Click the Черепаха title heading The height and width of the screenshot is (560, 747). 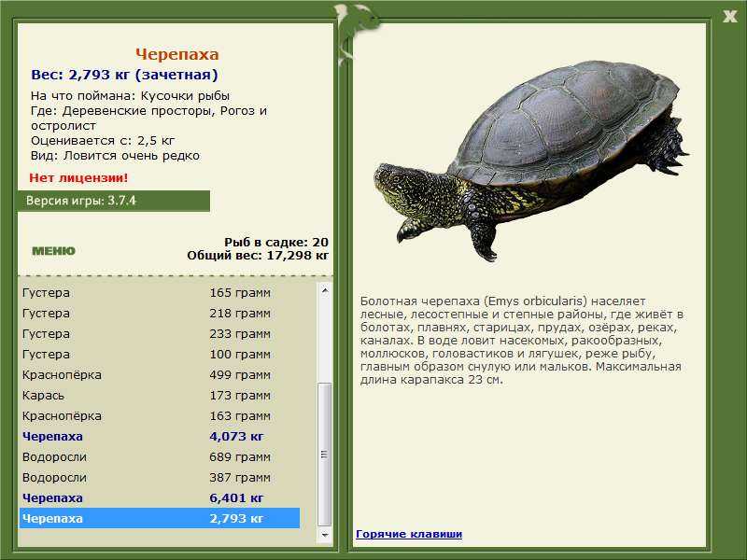click(x=177, y=54)
